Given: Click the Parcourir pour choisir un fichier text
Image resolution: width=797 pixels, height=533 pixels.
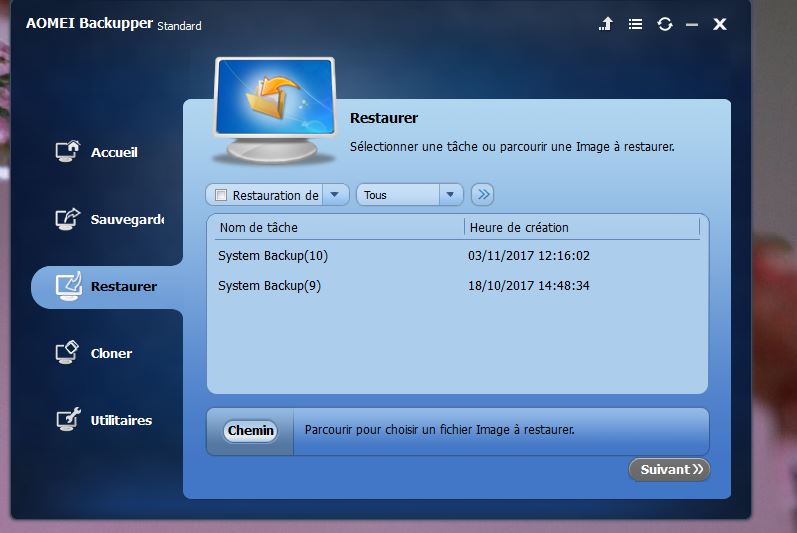Looking at the screenshot, I should pos(440,430).
